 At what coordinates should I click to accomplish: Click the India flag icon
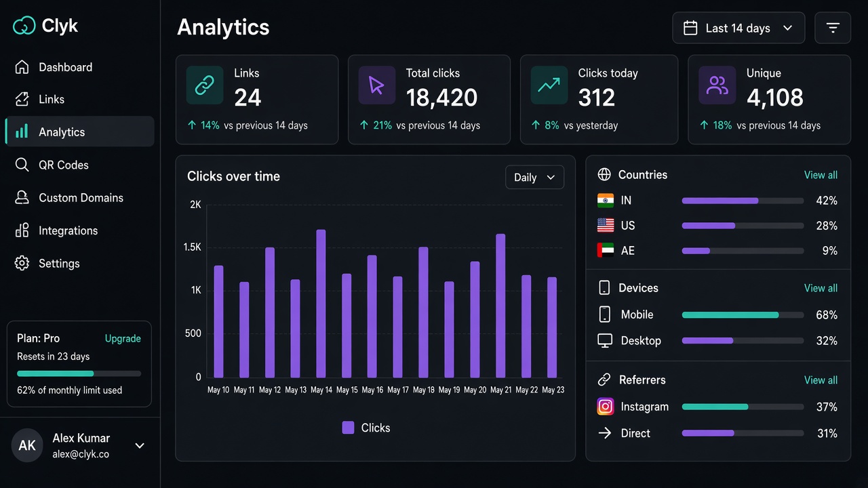[606, 201]
